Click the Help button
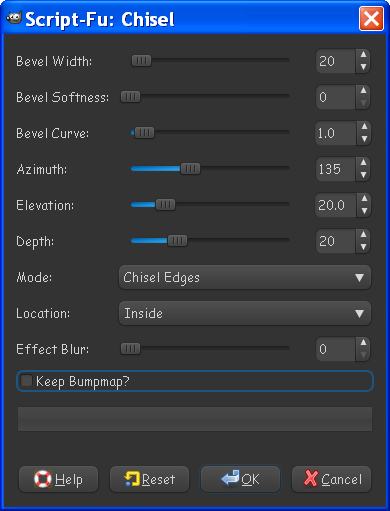390x511 pixels. pyautogui.click(x=59, y=479)
